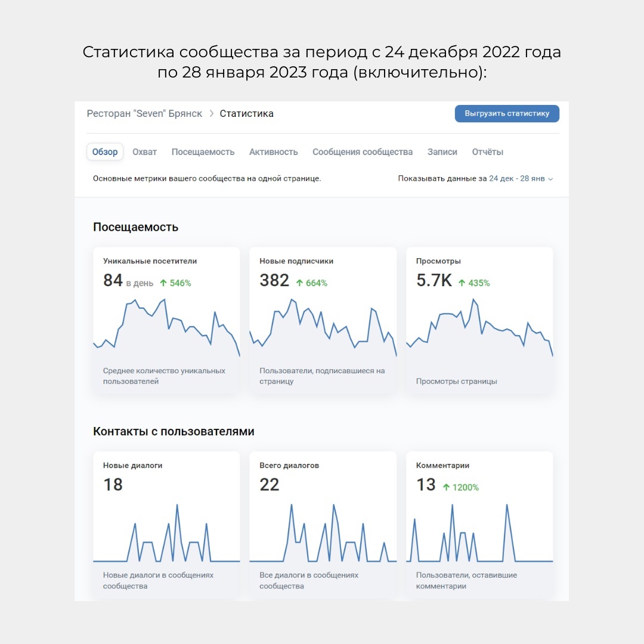
Task: Click the 5.7K views value
Action: (434, 280)
